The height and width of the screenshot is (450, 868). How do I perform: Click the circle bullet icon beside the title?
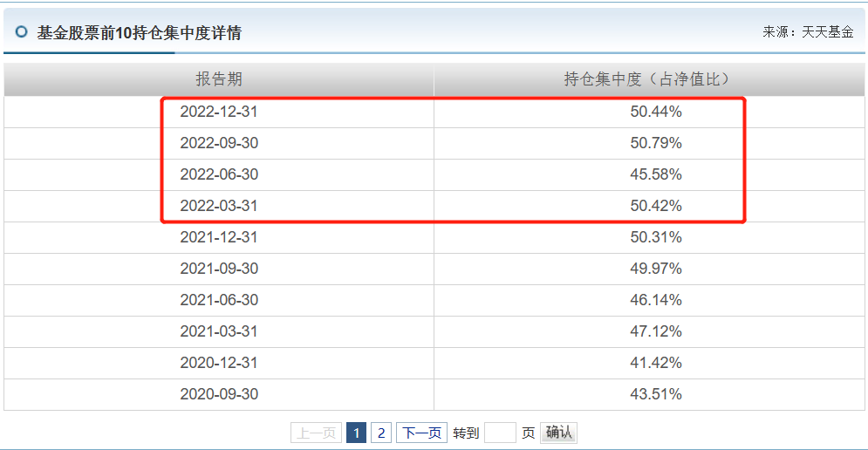[22, 32]
